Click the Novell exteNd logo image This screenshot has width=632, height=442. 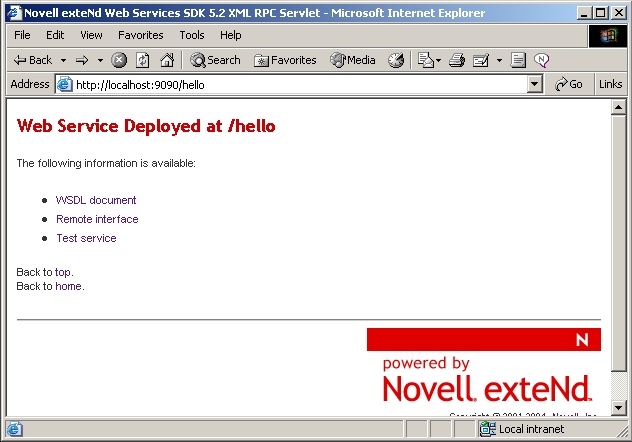coord(487,380)
